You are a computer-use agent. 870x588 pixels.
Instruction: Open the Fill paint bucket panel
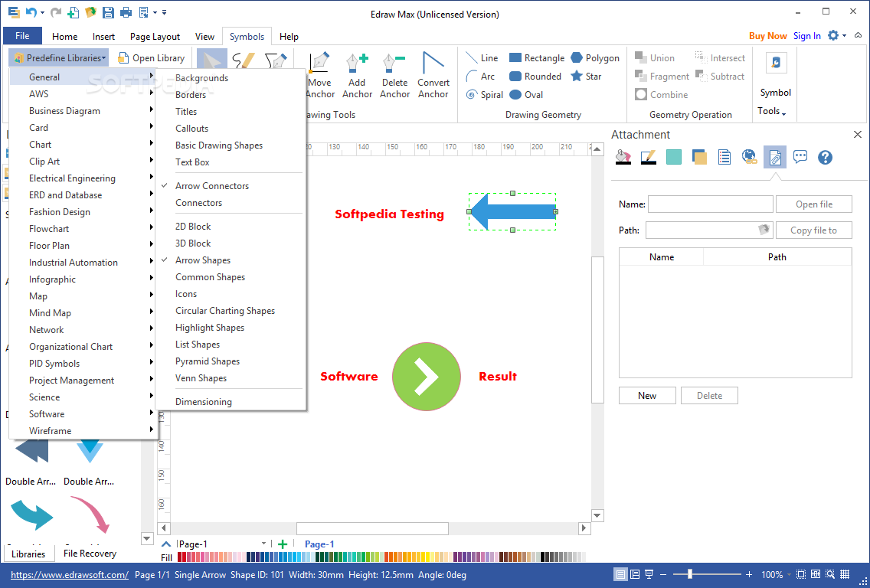(623, 158)
